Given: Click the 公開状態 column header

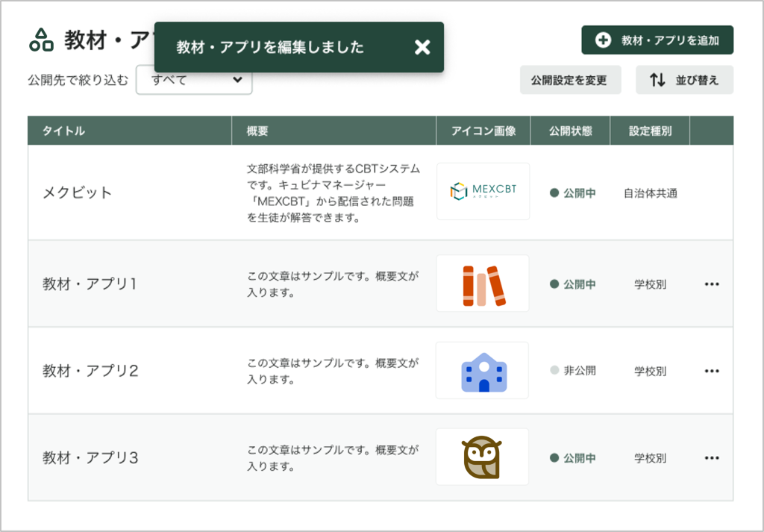Looking at the screenshot, I should [x=571, y=131].
